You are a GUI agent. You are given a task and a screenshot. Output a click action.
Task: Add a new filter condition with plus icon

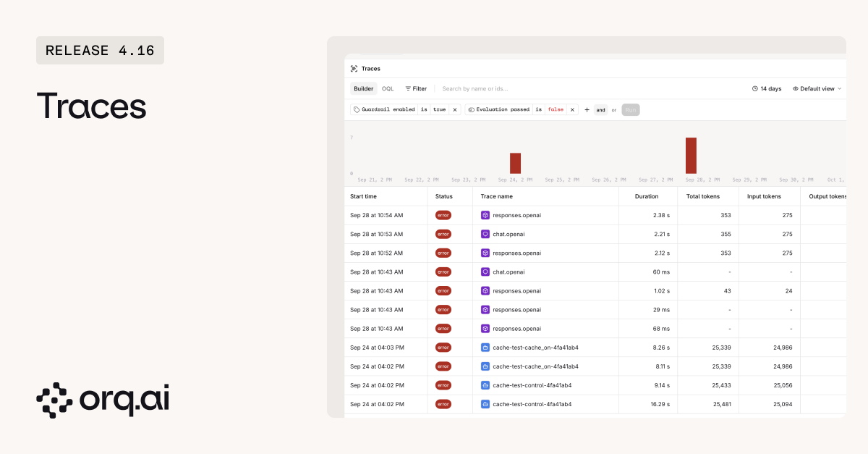click(587, 109)
